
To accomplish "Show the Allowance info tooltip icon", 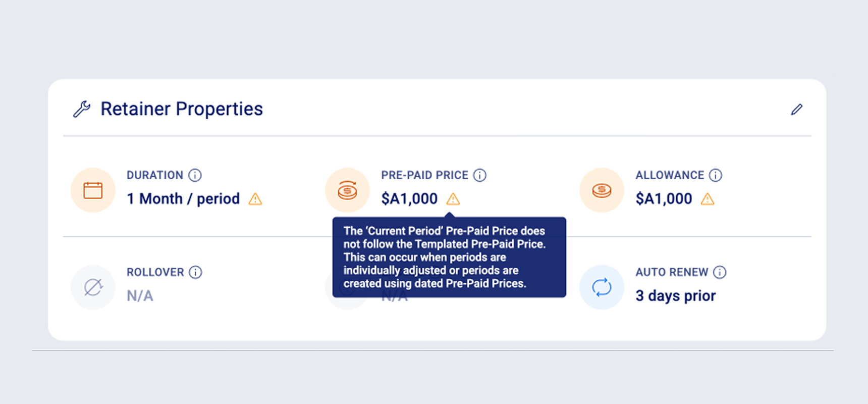I will pos(716,175).
